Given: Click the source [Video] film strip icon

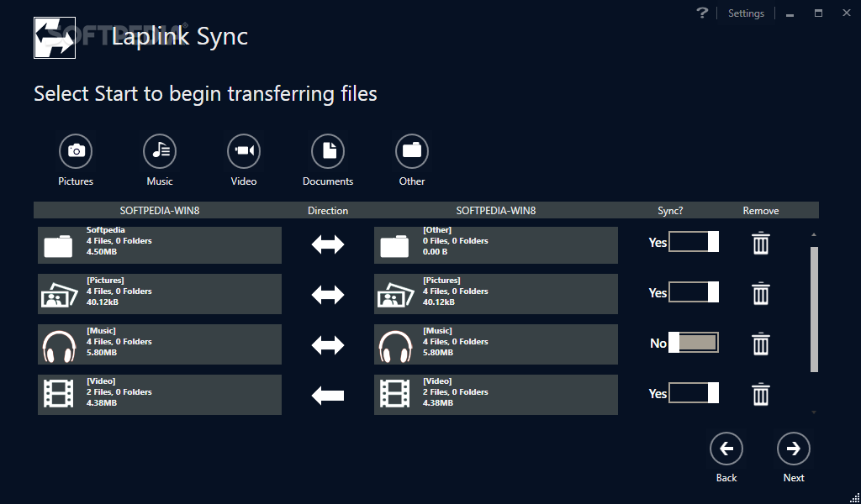Looking at the screenshot, I should click(58, 394).
